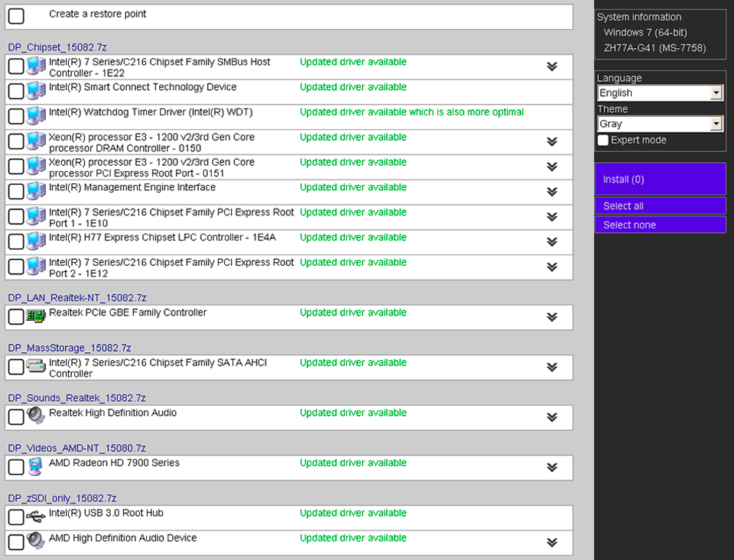734x560 pixels.
Task: Click DP_zSDI_only_15082.7z pack heading
Action: tap(62, 498)
